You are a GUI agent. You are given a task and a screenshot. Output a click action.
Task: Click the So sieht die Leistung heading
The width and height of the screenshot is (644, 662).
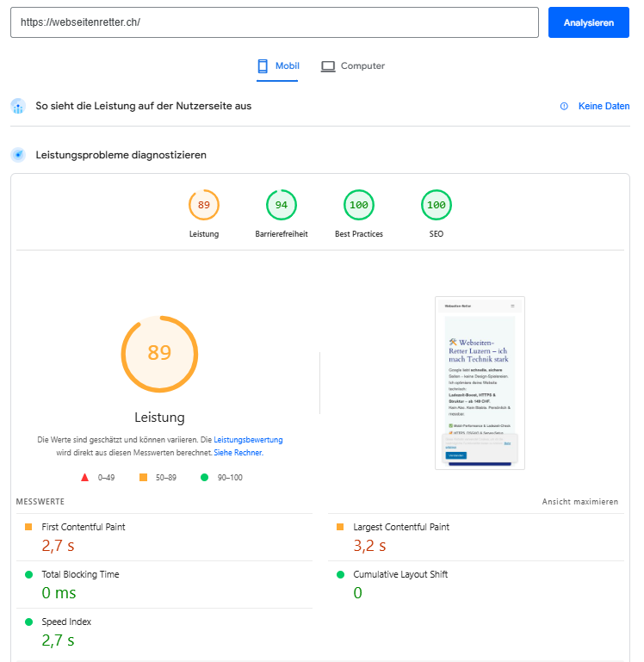point(143,106)
